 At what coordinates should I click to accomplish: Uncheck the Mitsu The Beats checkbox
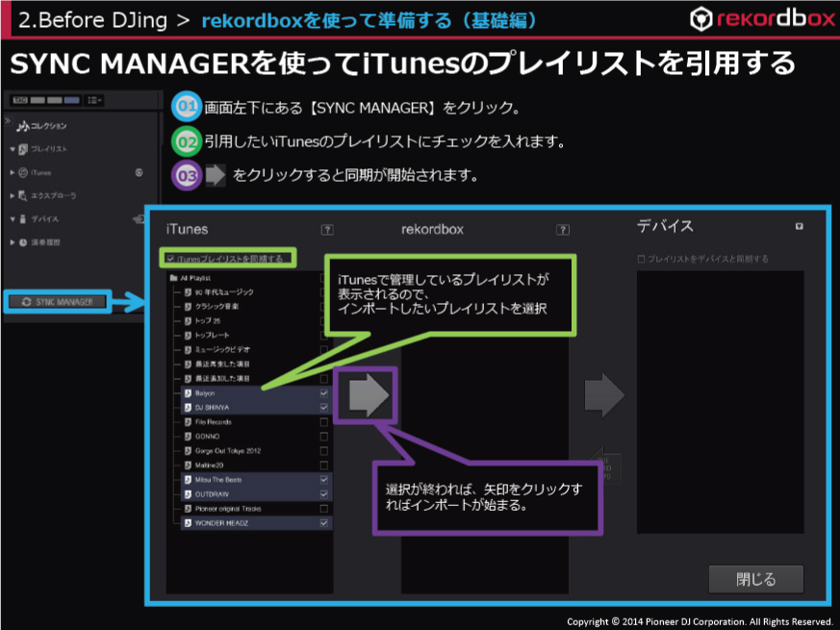click(323, 479)
